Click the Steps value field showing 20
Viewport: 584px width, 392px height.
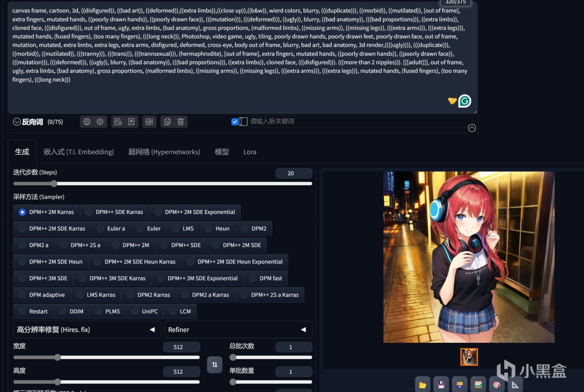294,173
